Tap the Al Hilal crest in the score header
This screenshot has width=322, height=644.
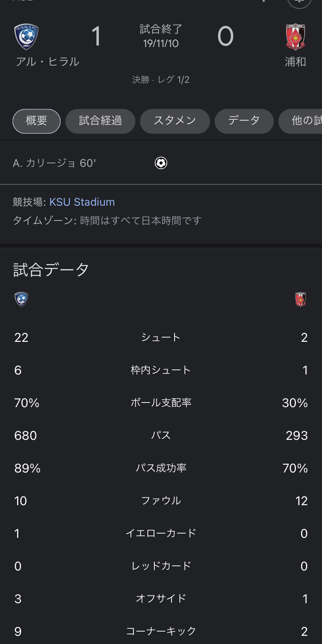pyautogui.click(x=26, y=37)
